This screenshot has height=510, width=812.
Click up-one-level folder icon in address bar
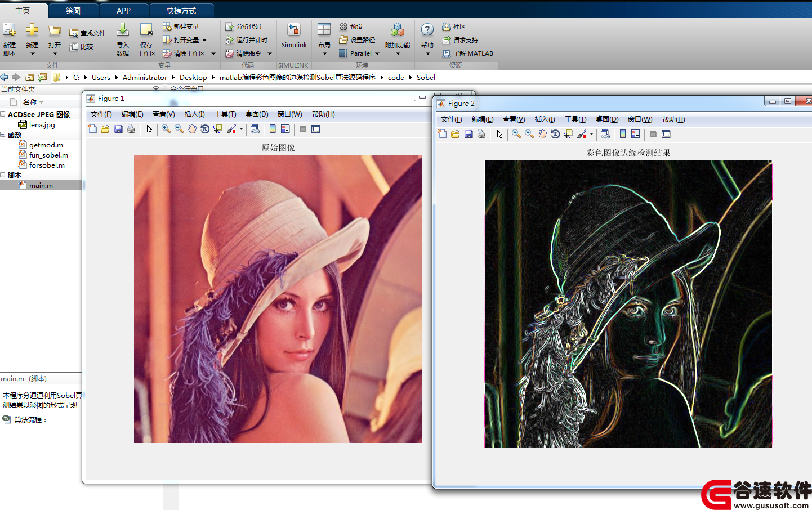(x=29, y=77)
